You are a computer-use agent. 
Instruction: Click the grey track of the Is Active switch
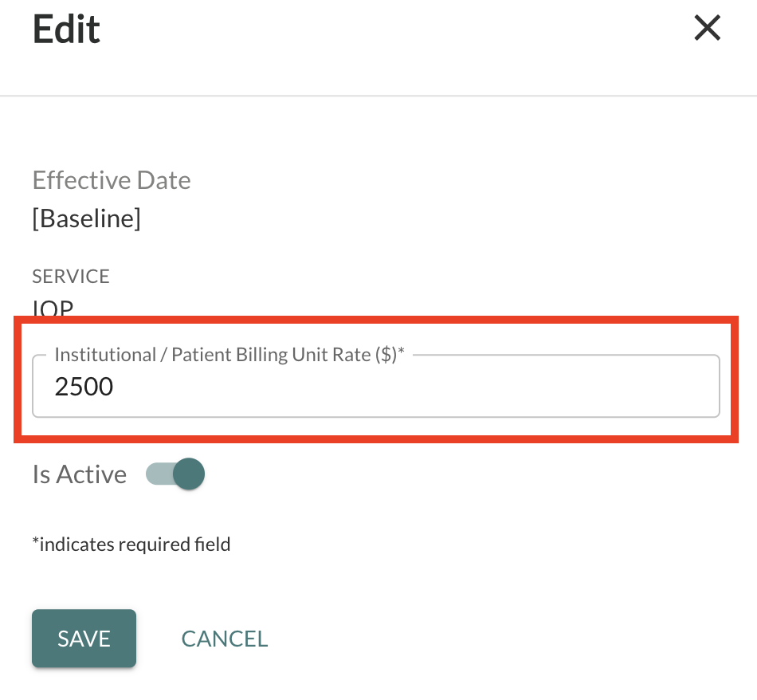click(156, 474)
